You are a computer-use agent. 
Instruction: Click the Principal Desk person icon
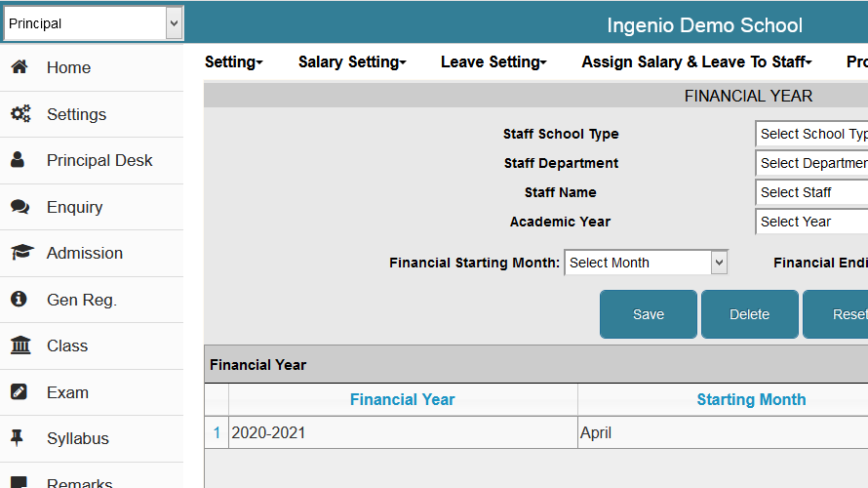tap(19, 160)
